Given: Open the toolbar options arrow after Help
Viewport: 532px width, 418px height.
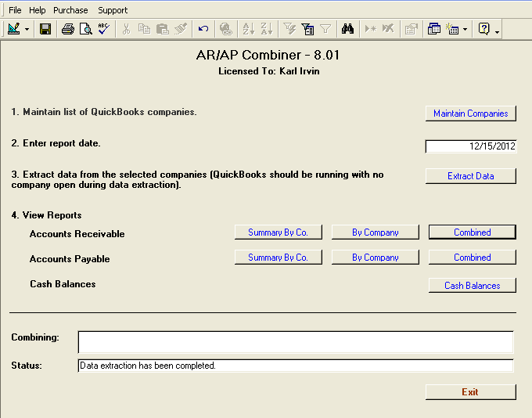Looking at the screenshot, I should (x=497, y=32).
